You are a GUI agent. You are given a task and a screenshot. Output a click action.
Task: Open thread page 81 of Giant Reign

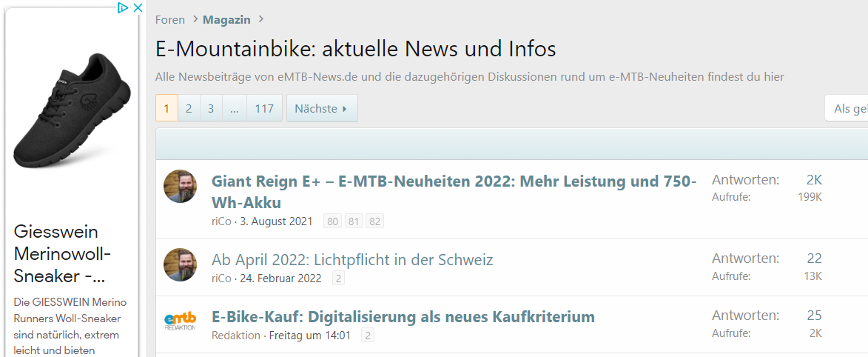[354, 221]
